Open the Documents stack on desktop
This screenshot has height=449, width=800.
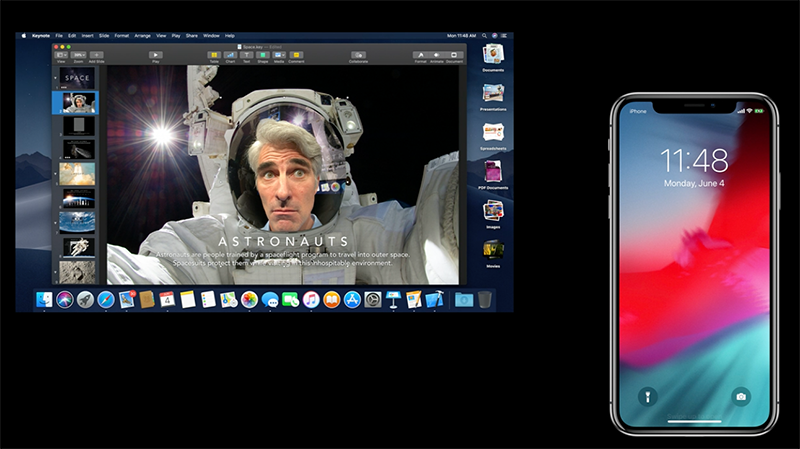pyautogui.click(x=493, y=55)
